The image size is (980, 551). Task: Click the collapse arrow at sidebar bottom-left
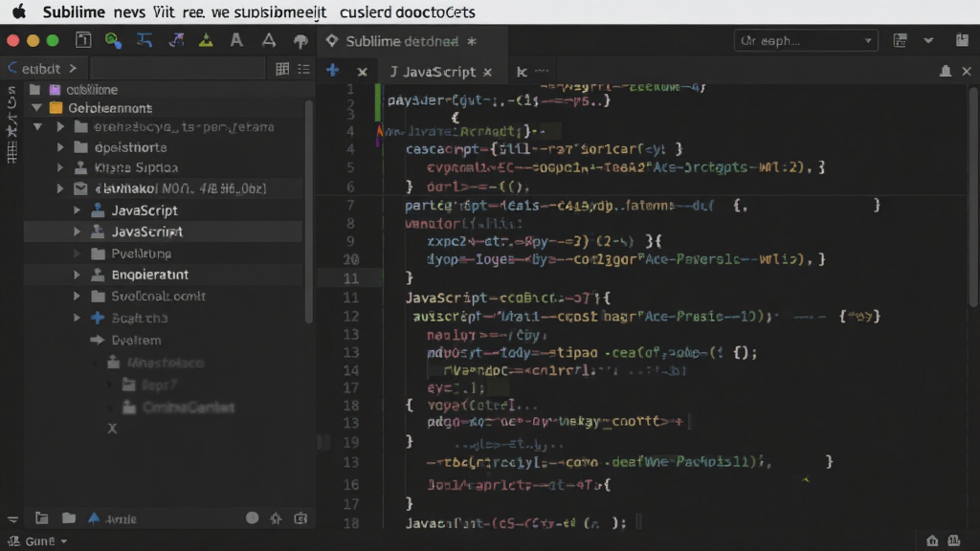tap(12, 519)
